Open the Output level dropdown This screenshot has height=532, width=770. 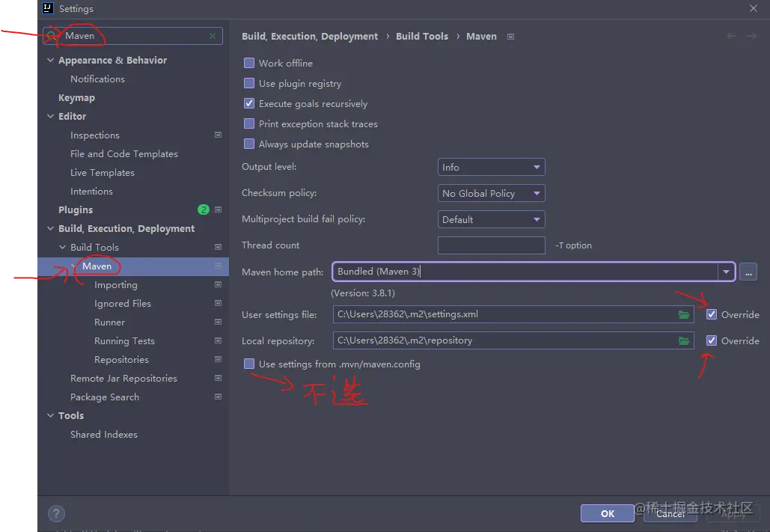click(491, 167)
